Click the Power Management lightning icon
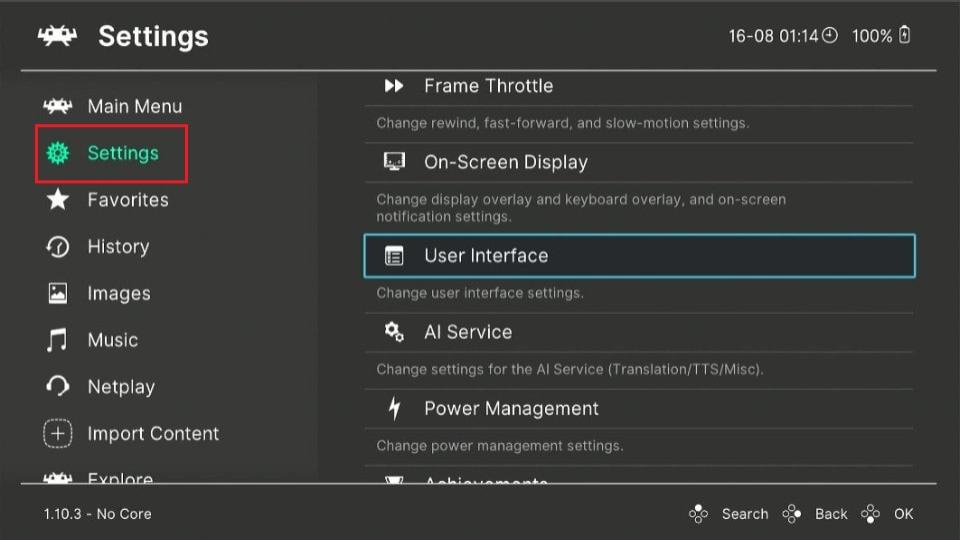Screen dimensions: 960x540 pyautogui.click(x=394, y=408)
